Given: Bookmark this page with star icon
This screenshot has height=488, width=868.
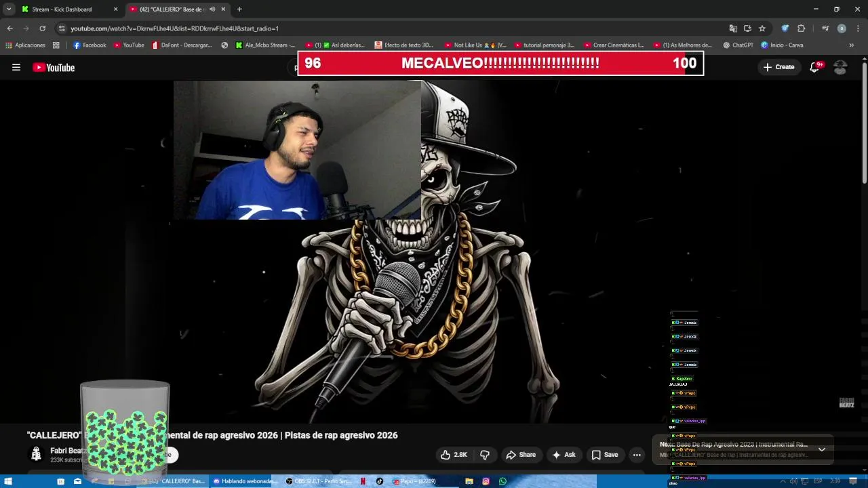Looking at the screenshot, I should point(762,28).
